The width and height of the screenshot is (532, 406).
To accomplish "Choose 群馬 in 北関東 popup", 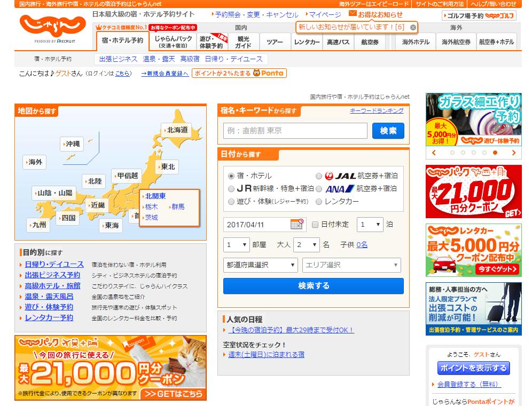I will [177, 206].
